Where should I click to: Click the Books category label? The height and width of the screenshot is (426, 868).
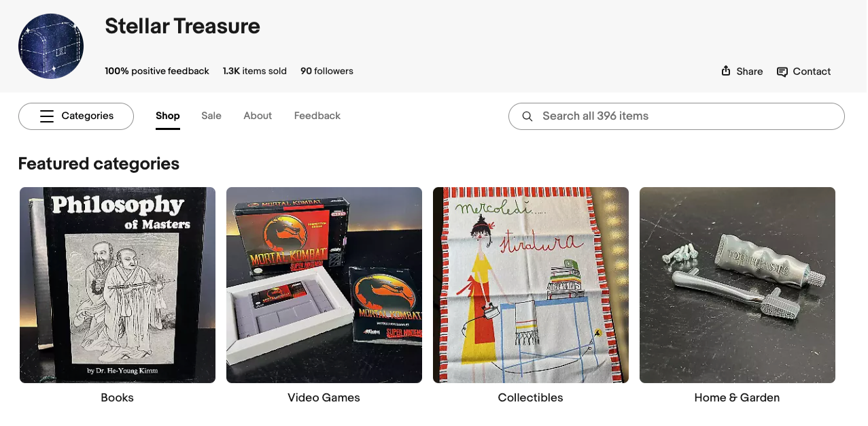(118, 397)
